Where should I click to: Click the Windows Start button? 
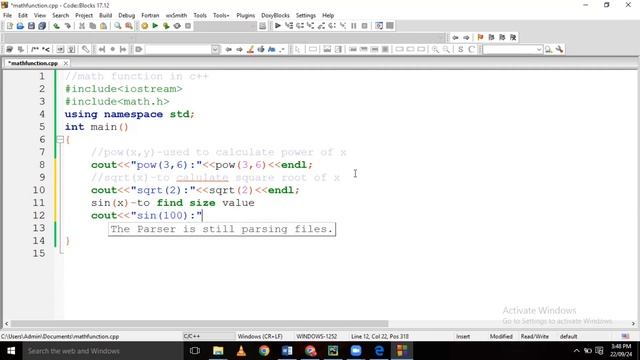pyautogui.click(x=11, y=351)
